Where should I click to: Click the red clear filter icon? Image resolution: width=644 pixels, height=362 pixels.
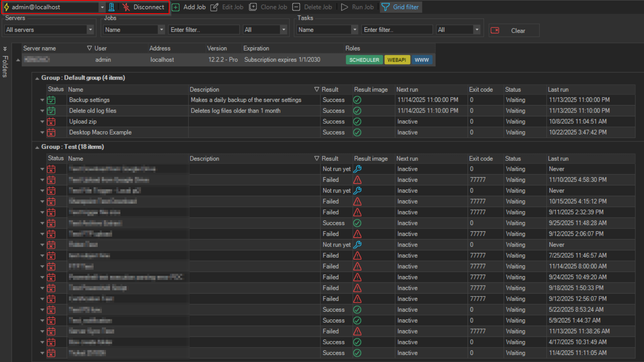tap(495, 31)
